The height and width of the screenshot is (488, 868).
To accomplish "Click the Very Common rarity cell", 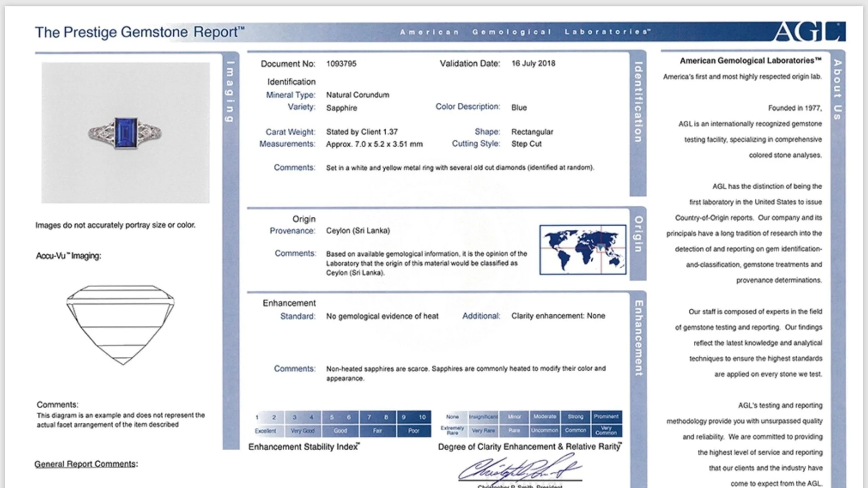I will 606,430.
